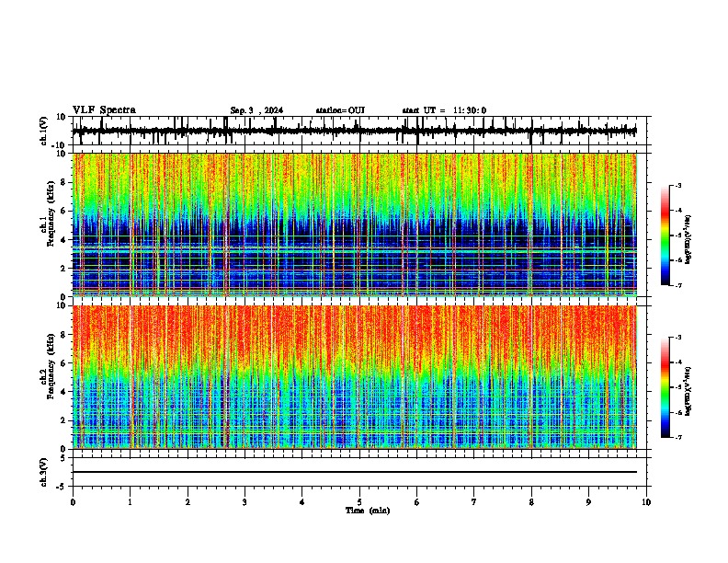Click the ch.2 spectrogram color scale bar
728x563 pixels.
[x=665, y=387]
